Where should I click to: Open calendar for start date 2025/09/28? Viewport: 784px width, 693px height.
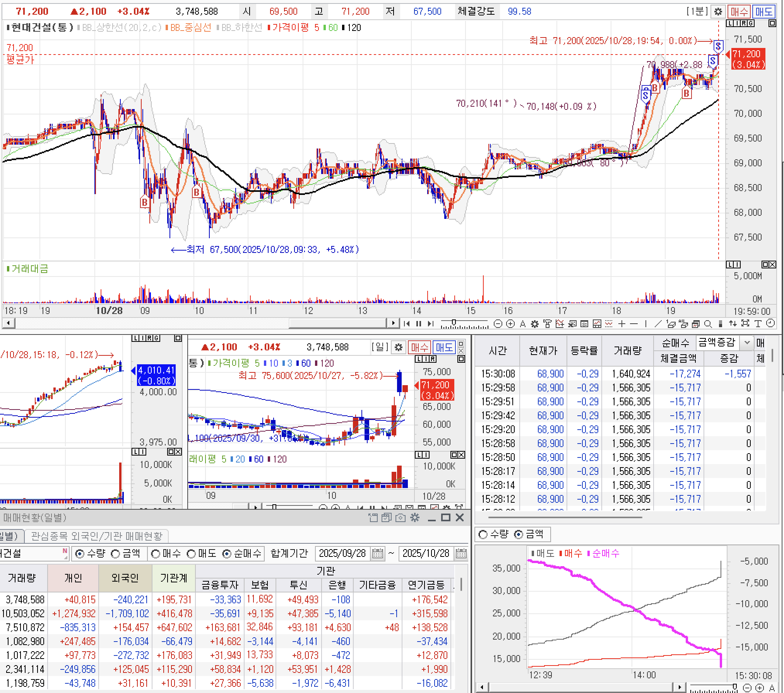(x=377, y=554)
